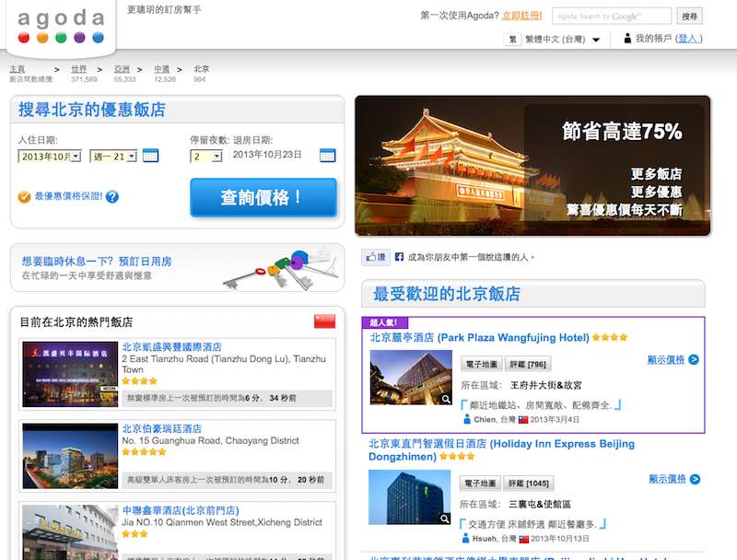Viewport: 737px width, 560px height.
Task: Click the 中聯鑫華酒店 thumbnail photo
Action: coord(70,532)
